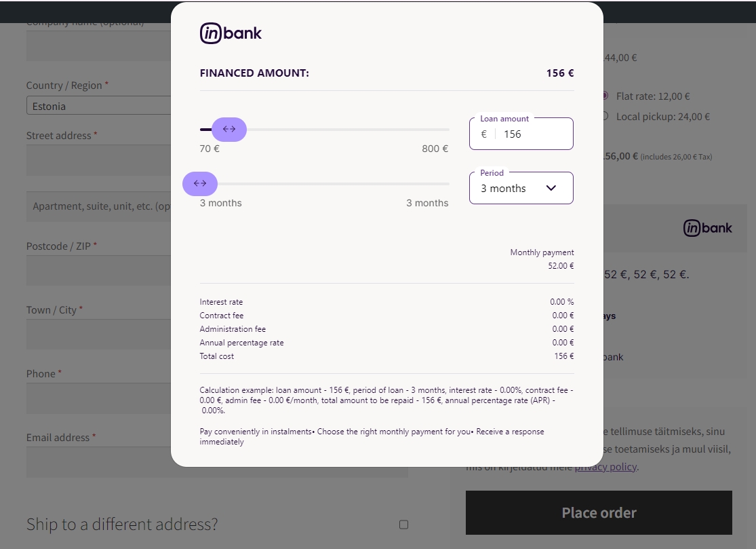Click the Loan amount input field
The width and height of the screenshot is (756, 549).
click(x=536, y=134)
